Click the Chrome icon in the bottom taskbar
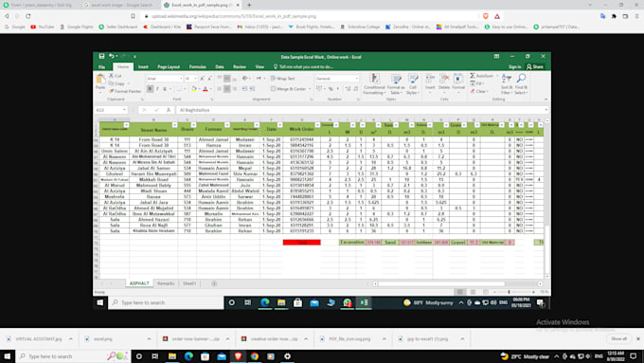 click(x=254, y=356)
